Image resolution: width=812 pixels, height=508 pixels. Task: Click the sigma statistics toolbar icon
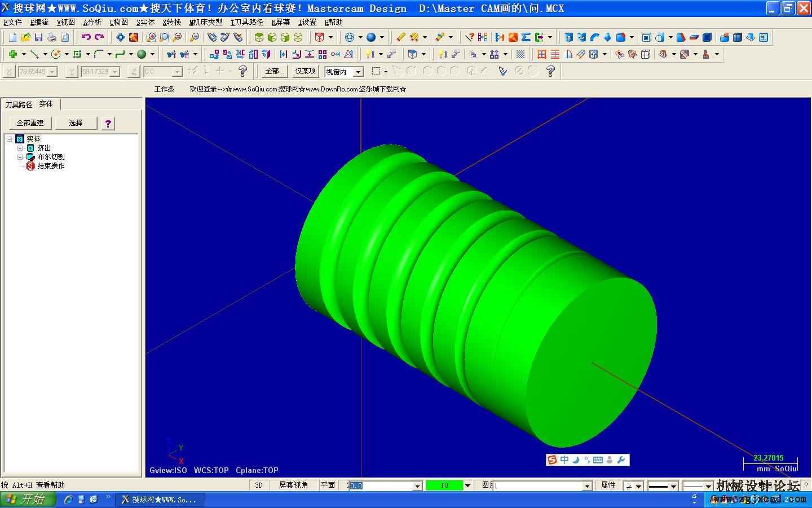tap(526, 37)
